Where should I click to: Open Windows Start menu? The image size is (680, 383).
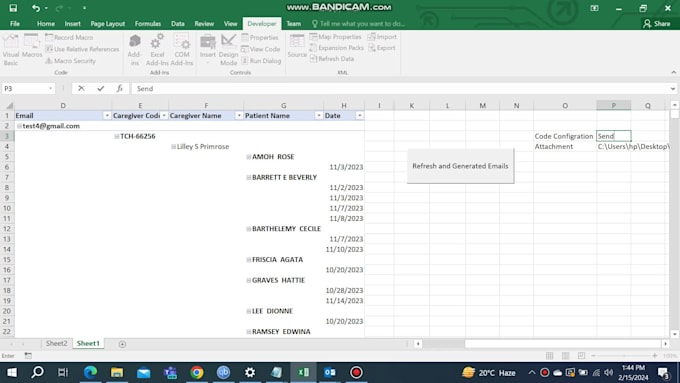[x=12, y=372]
